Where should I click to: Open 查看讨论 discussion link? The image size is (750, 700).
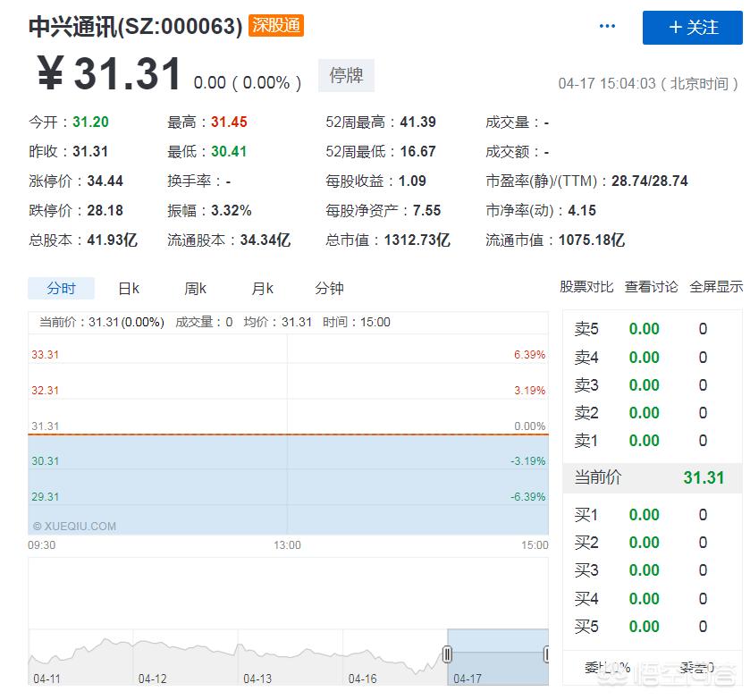pos(651,287)
